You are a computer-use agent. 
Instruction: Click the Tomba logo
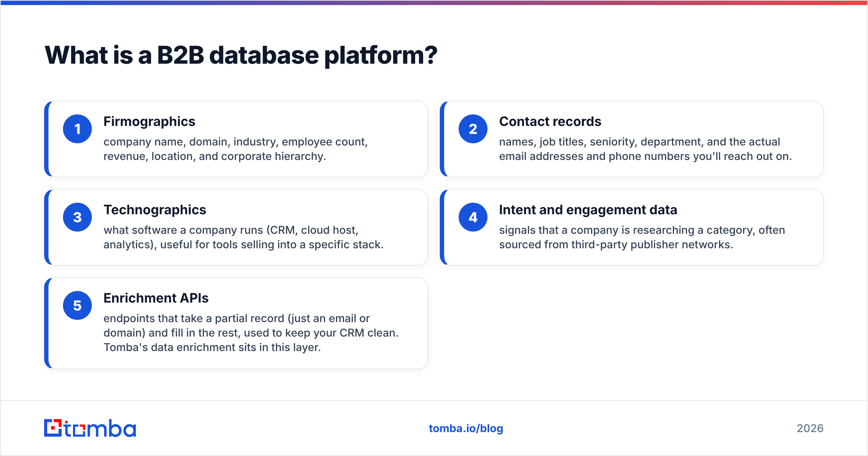(x=90, y=428)
